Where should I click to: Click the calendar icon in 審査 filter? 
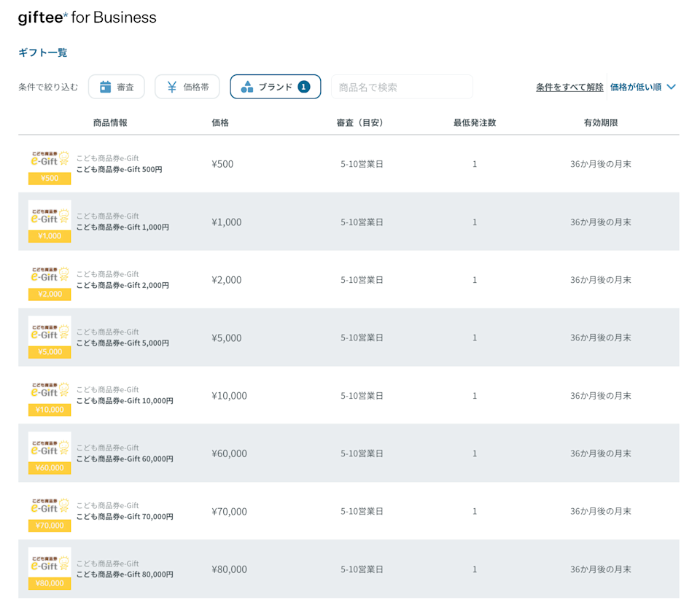point(105,87)
